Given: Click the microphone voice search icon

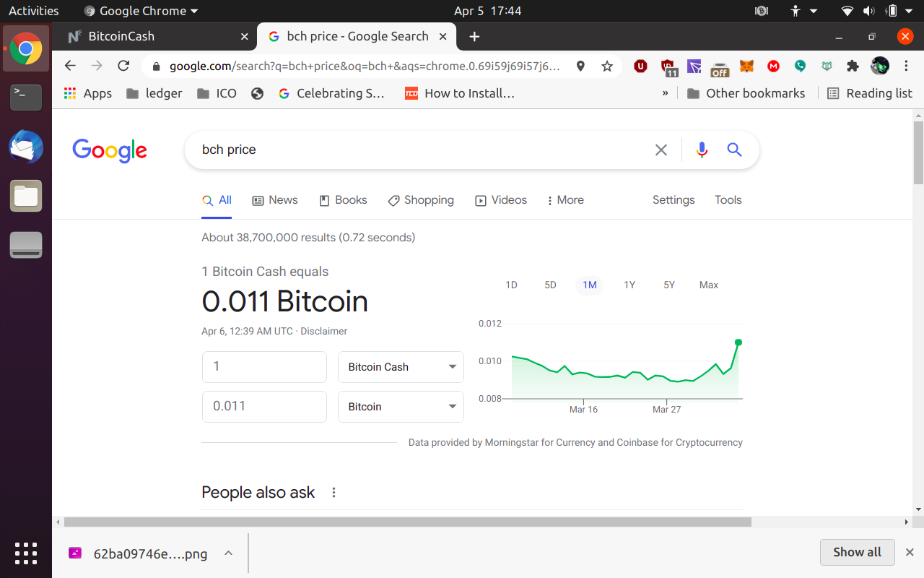Looking at the screenshot, I should (702, 150).
